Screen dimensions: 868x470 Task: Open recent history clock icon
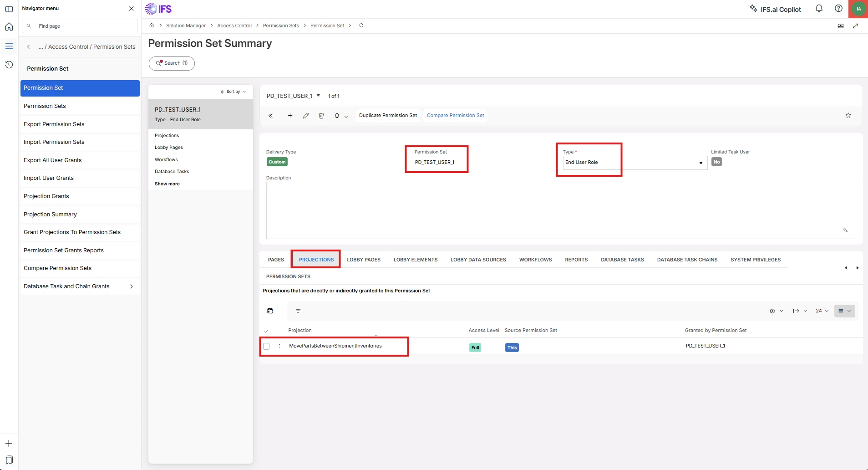9,65
